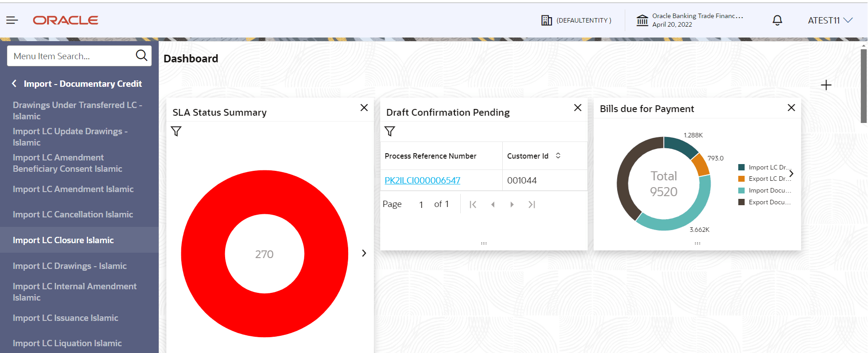
Task: Add a new dashboard widget
Action: coord(826,85)
